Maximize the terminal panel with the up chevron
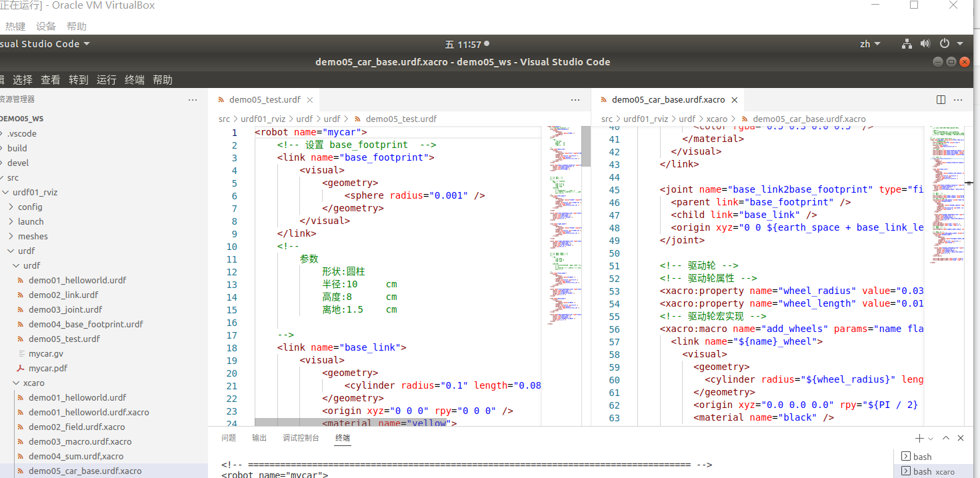980x478 pixels. (x=945, y=438)
